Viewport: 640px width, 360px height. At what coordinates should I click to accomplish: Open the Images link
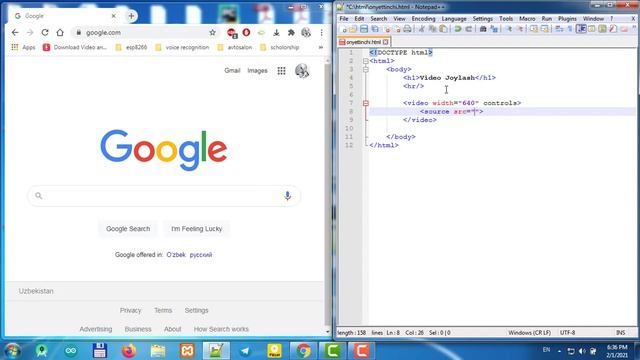257,71
